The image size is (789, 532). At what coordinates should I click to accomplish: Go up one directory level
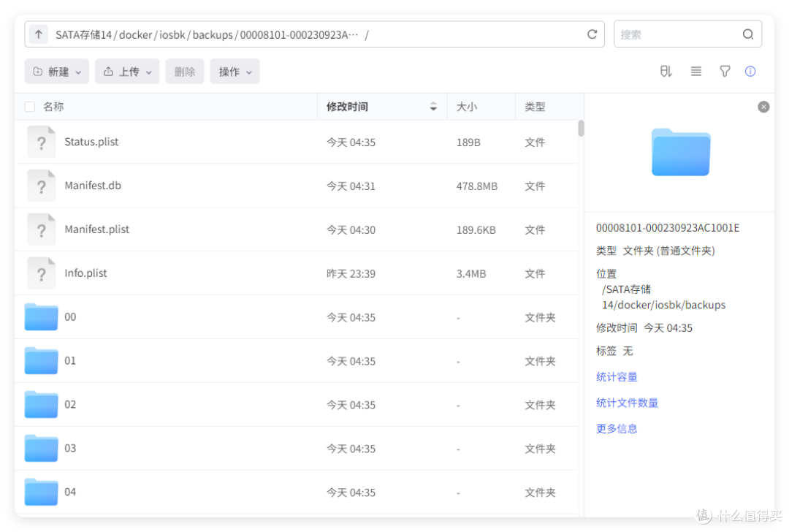click(x=38, y=35)
